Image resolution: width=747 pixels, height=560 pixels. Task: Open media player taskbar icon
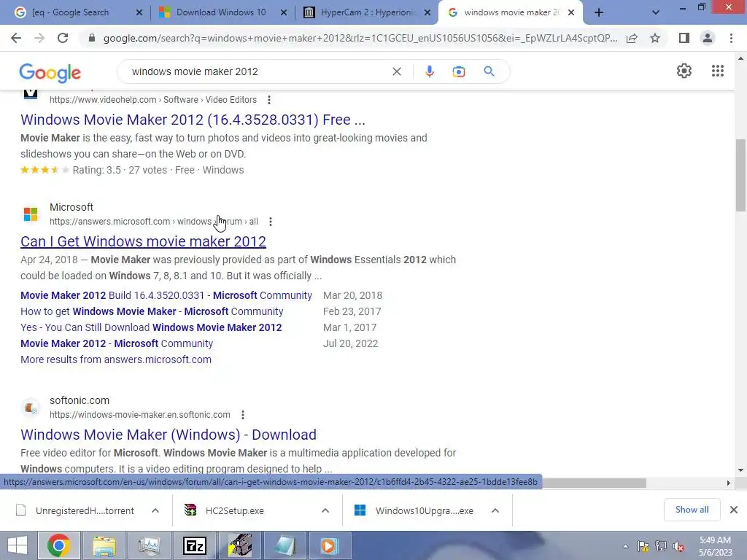pyautogui.click(x=330, y=545)
